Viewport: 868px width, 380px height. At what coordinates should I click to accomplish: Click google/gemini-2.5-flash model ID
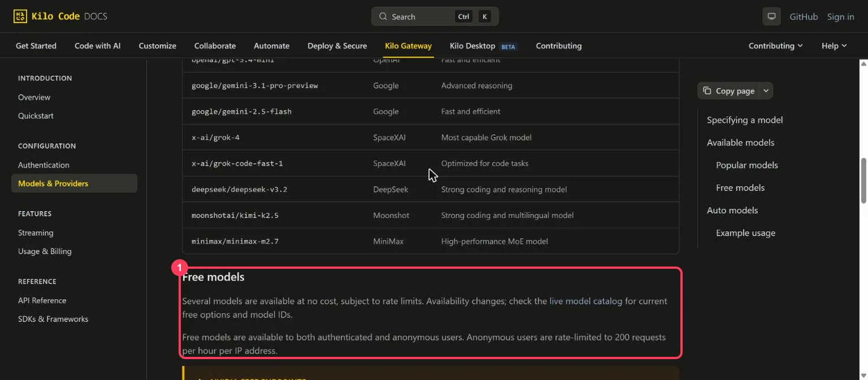pyautogui.click(x=242, y=112)
